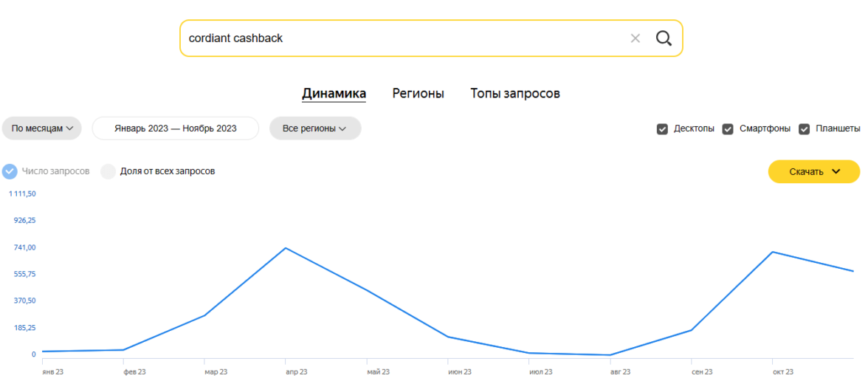Open the Регионы tab
Viewport: 868px width, 384px height.
click(418, 94)
